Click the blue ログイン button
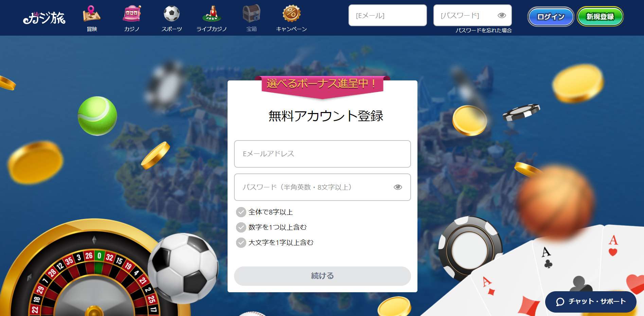644x316 pixels. click(551, 17)
